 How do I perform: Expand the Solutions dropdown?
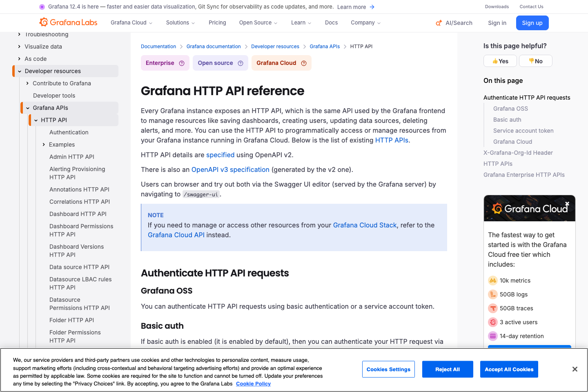(180, 22)
